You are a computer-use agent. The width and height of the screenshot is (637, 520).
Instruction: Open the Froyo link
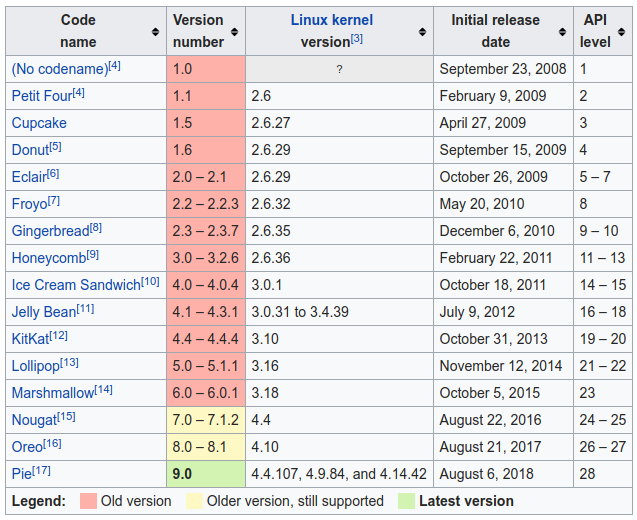30,204
